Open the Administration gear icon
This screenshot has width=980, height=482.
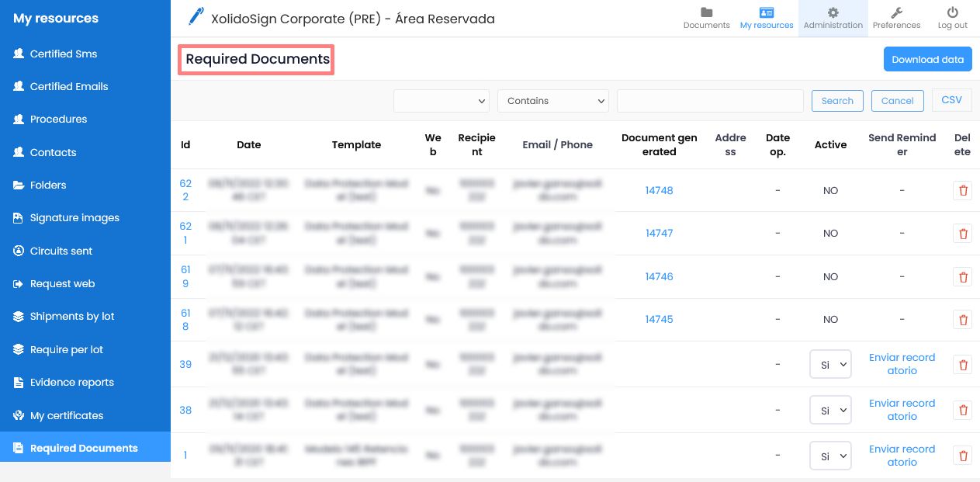[x=833, y=12]
